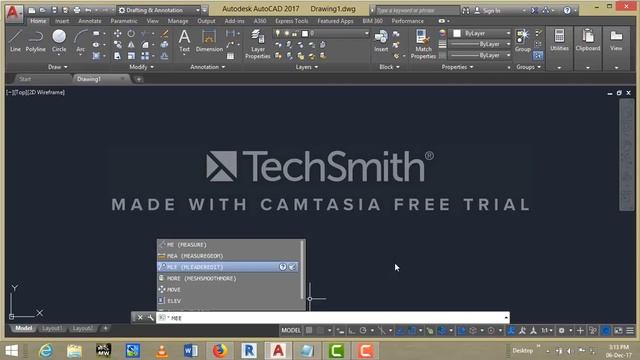This screenshot has height=360, width=640.
Task: Click the command line input field
Action: pyautogui.click(x=333, y=318)
